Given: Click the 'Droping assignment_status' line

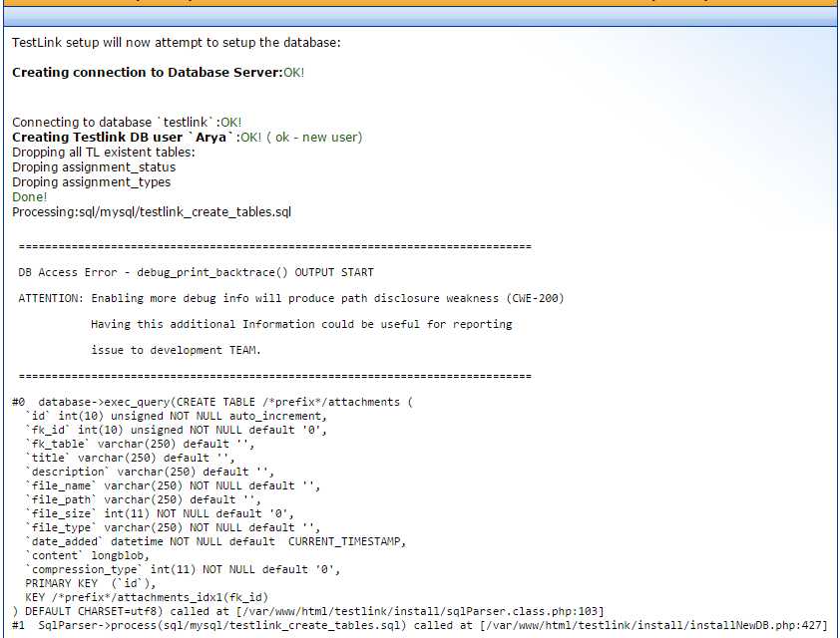Looking at the screenshot, I should pyautogui.click(x=94, y=167).
